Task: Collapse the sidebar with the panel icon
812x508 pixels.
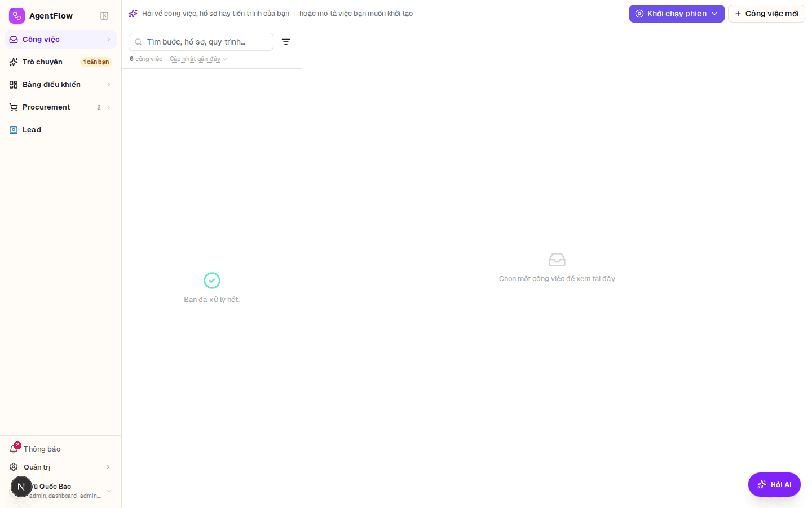Action: click(x=104, y=16)
